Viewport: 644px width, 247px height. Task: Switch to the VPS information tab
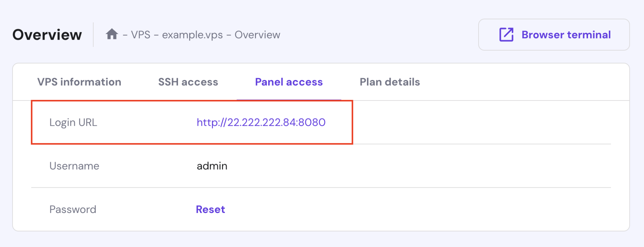pos(79,82)
